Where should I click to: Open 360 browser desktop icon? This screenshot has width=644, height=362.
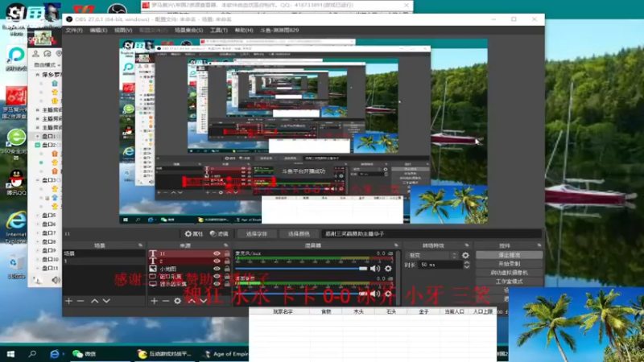coord(16,144)
